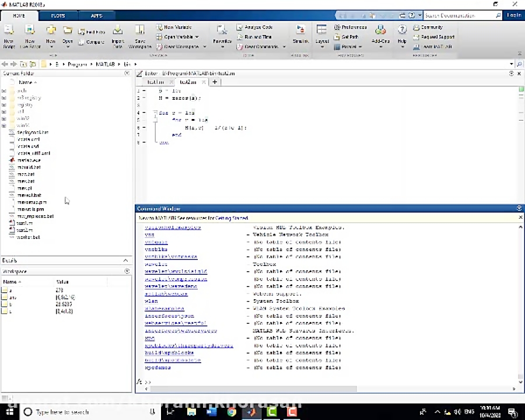
Task: Open the Import Data tool
Action: click(117, 36)
